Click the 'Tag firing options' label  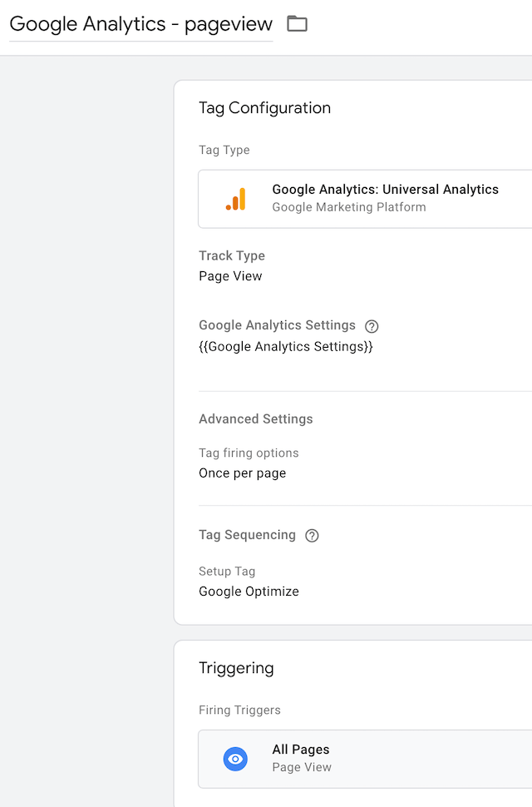[x=249, y=453]
